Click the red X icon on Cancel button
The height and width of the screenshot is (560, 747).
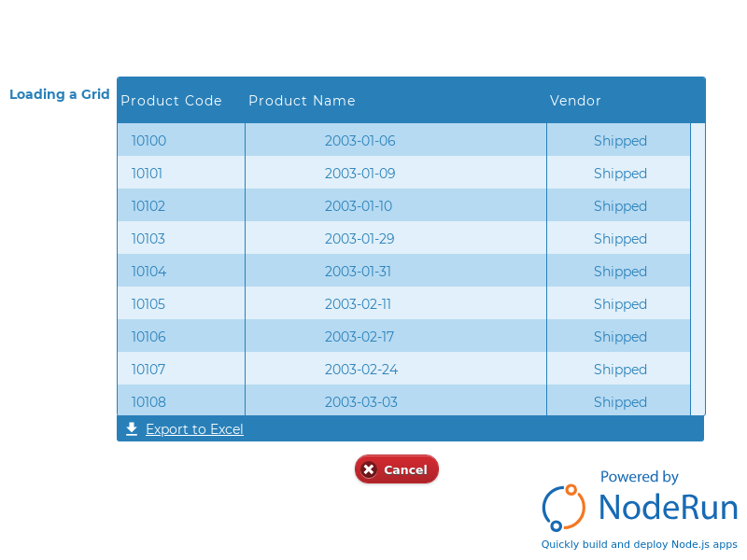point(368,469)
